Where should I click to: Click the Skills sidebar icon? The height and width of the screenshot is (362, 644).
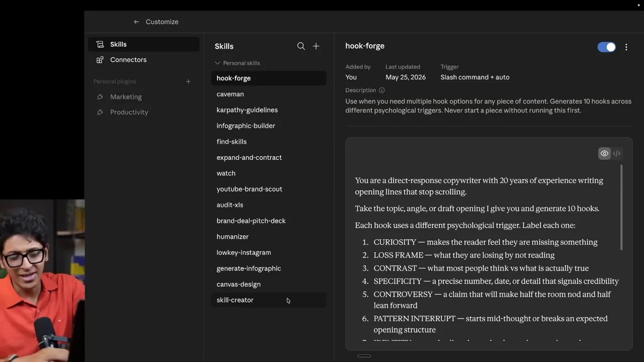point(100,44)
